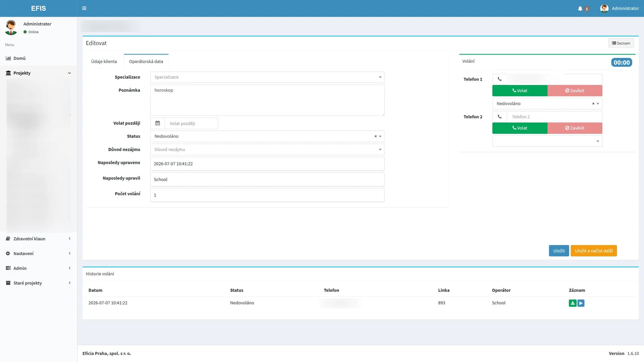
Task: Clear the Nedovoláno Status selection
Action: coord(375,136)
